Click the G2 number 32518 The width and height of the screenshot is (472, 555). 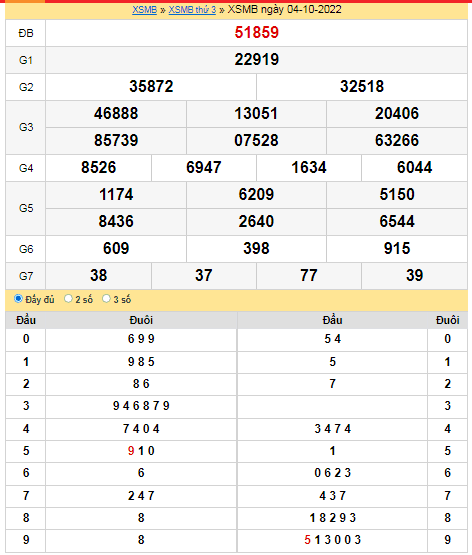tap(362, 86)
